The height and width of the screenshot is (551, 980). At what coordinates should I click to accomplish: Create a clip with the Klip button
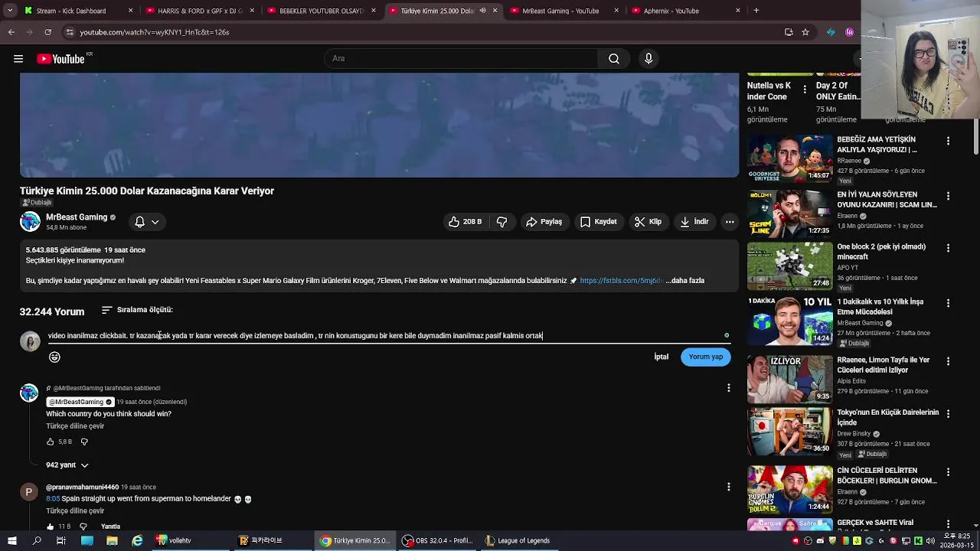(648, 222)
